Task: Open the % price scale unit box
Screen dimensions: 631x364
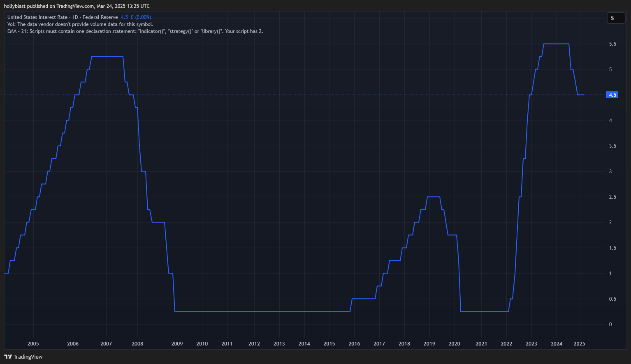Action: [x=616, y=18]
